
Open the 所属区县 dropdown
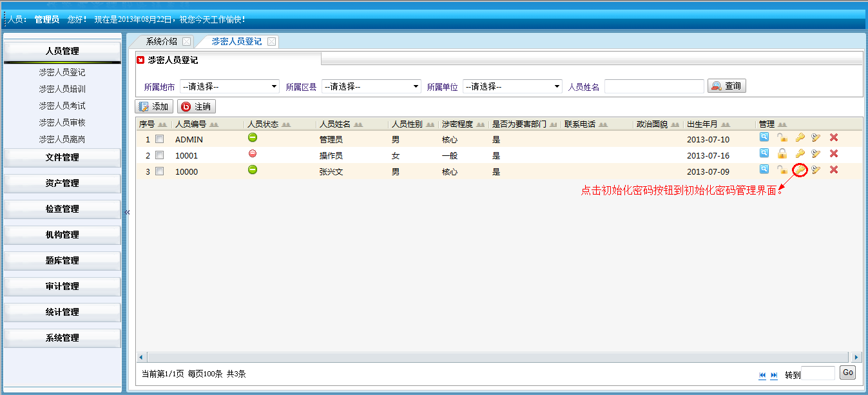[x=371, y=86]
